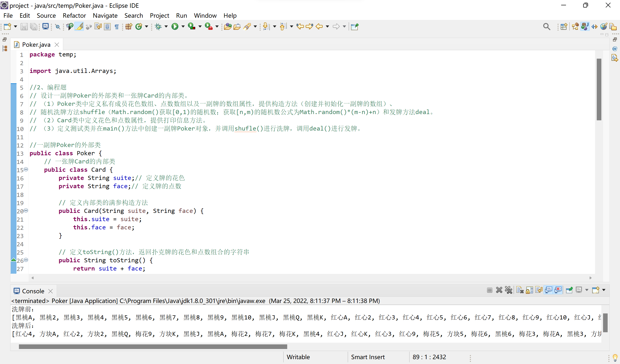Expand the Open Console dropdown arrow

(604, 290)
